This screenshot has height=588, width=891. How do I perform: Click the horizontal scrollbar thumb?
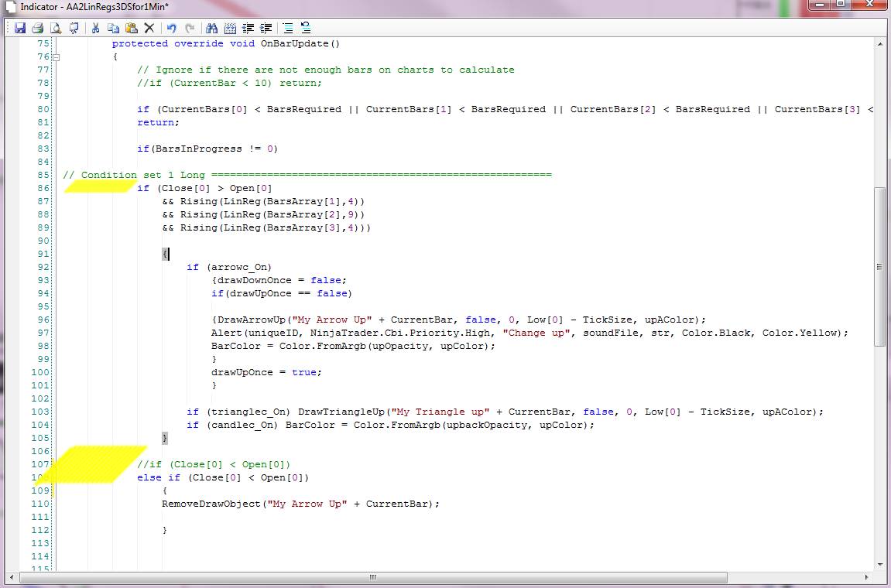coord(373,577)
